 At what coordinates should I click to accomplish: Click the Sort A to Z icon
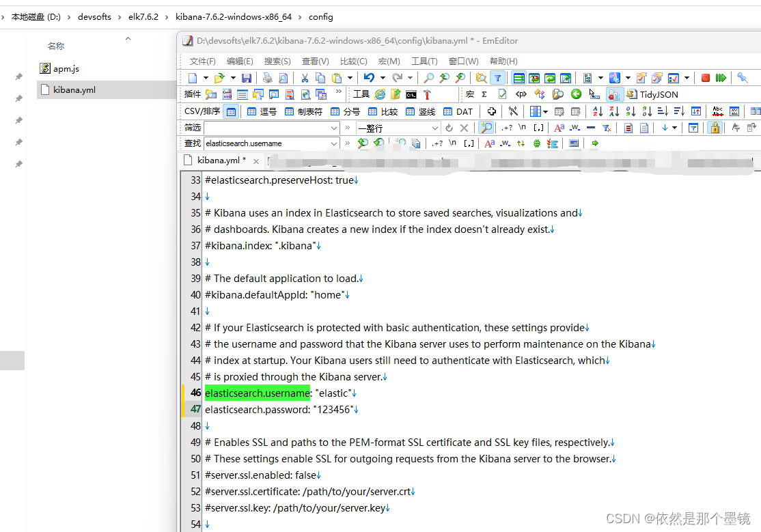598,111
